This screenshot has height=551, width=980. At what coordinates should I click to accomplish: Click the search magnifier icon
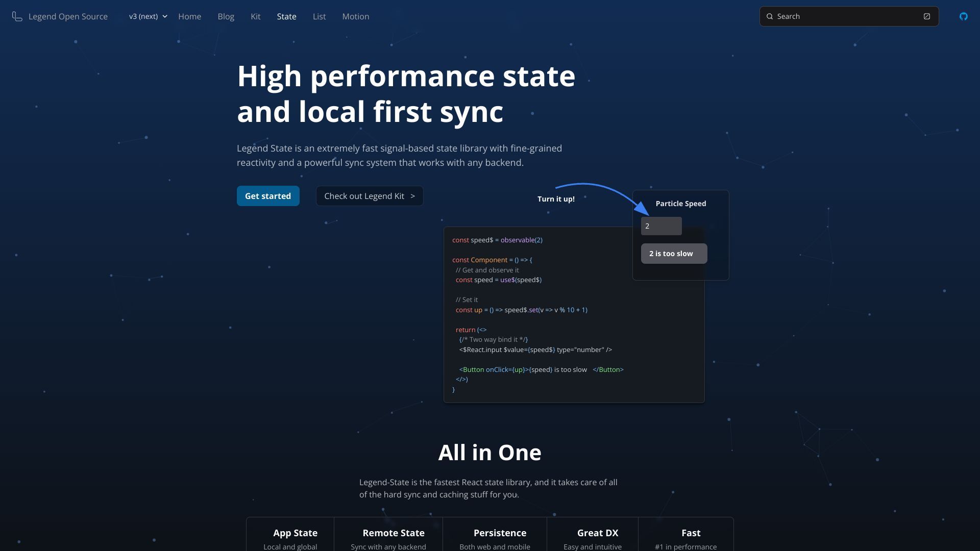[770, 16]
